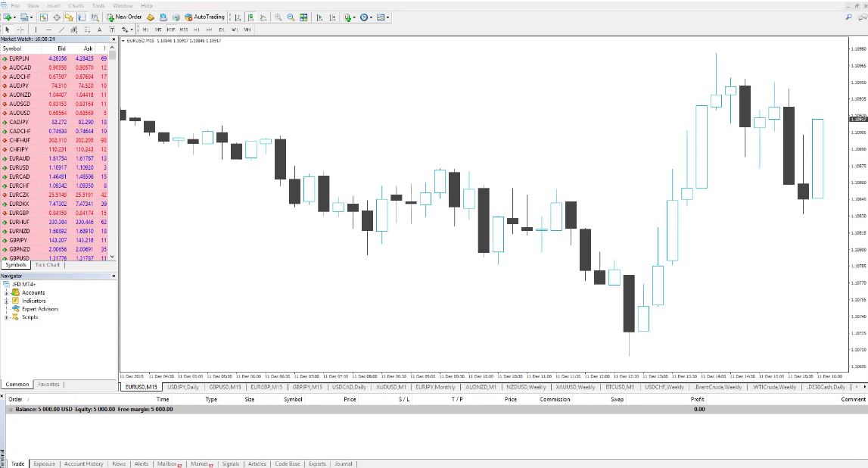The image size is (868, 468).
Task: Open the Charts menu
Action: [x=76, y=4]
